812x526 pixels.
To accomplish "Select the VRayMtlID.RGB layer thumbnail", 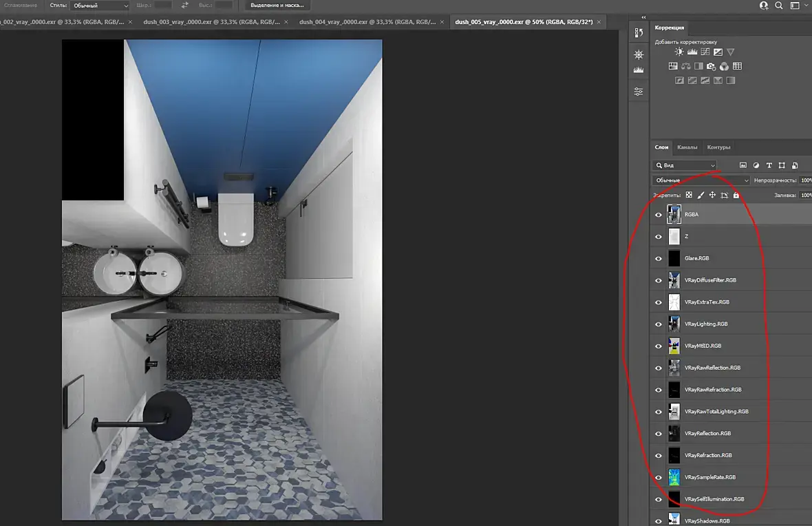I will click(674, 346).
